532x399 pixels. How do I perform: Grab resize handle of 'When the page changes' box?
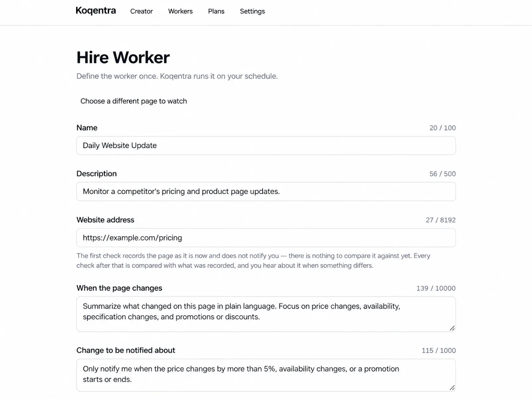click(x=452, y=328)
